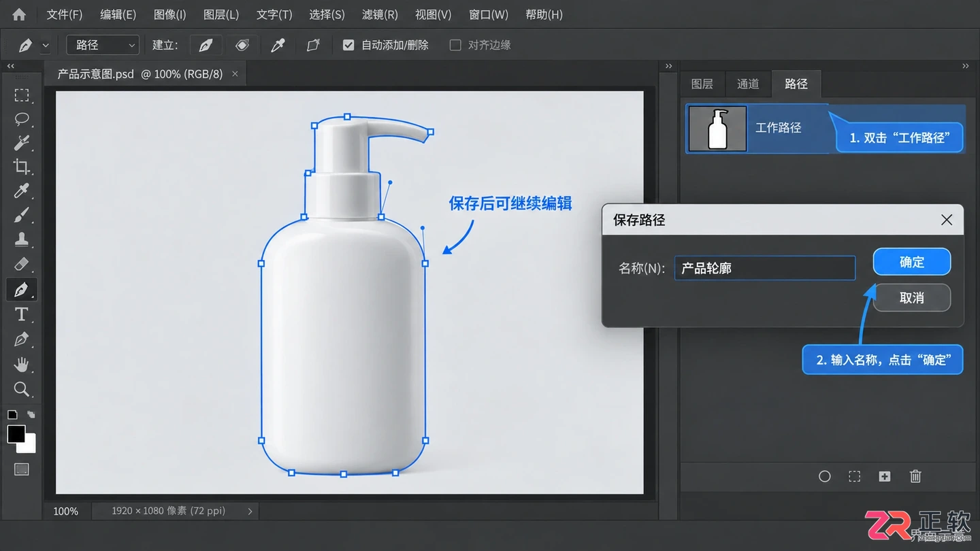Open the Home screen icon
The width and height of the screenshot is (980, 551).
pyautogui.click(x=19, y=14)
